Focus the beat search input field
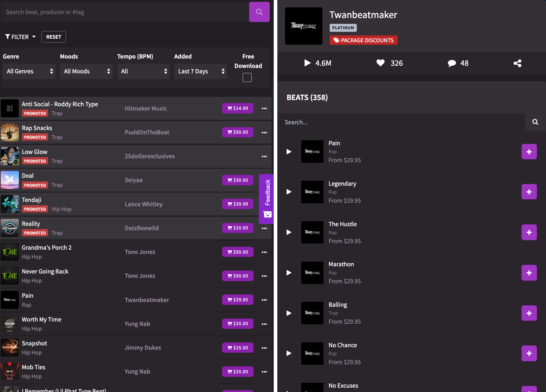This screenshot has height=392, width=546. [125, 12]
